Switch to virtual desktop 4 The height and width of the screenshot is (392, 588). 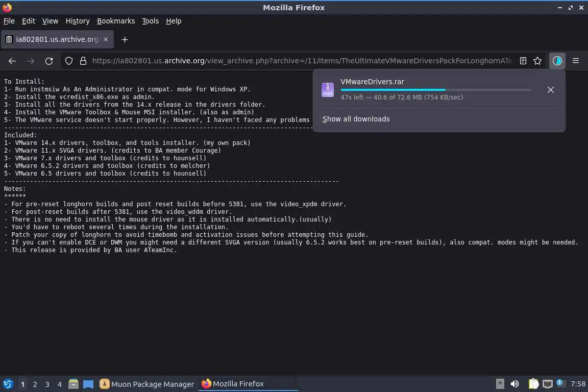(x=60, y=384)
